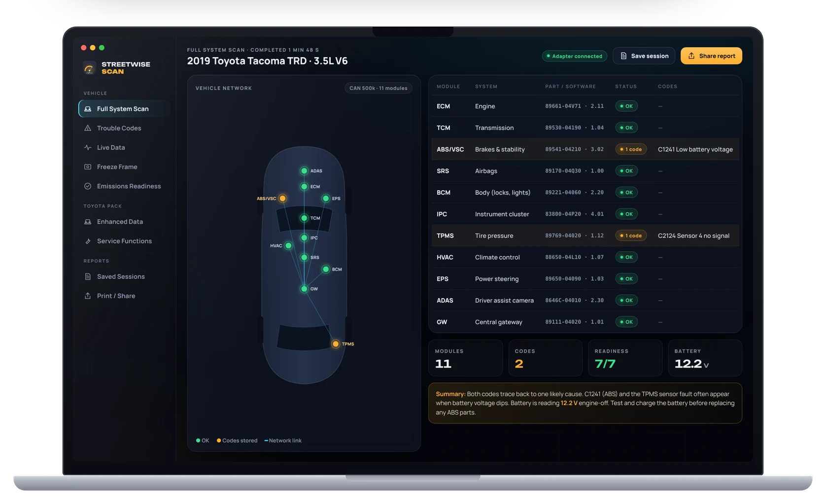Image resolution: width=826 pixels, height=504 pixels.
Task: Click the Codes count card showing 2
Action: point(545,358)
